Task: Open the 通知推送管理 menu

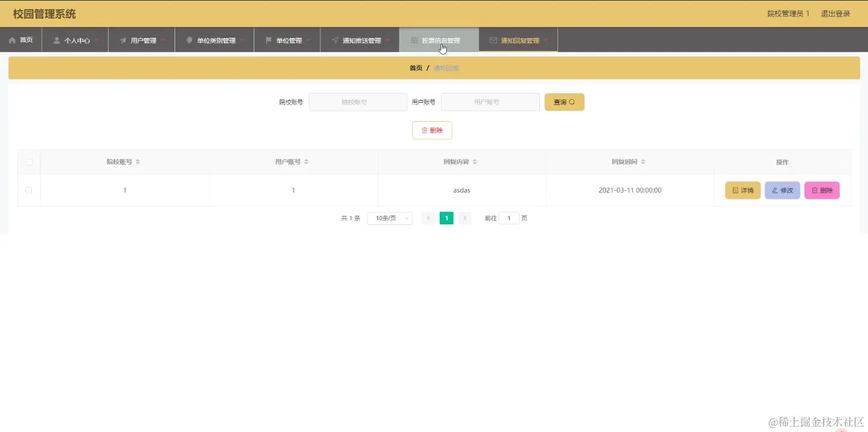Action: pyautogui.click(x=360, y=40)
